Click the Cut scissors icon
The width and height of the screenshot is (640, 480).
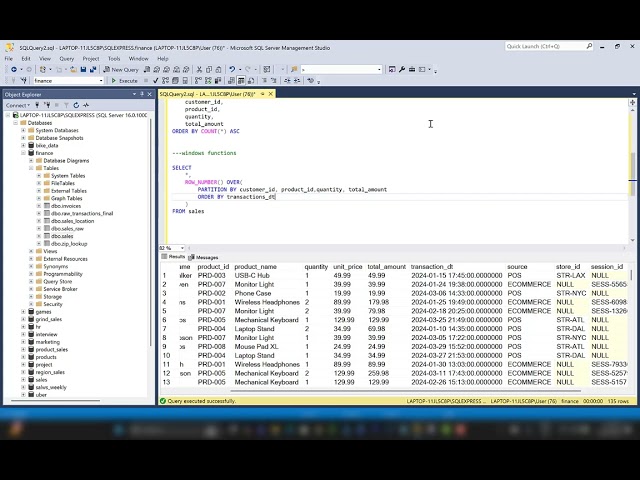(x=199, y=69)
